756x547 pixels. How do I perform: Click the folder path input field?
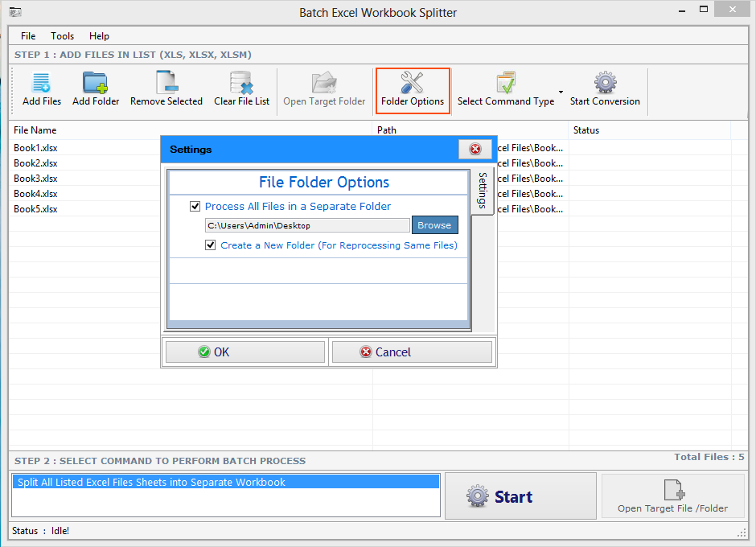[x=307, y=225]
